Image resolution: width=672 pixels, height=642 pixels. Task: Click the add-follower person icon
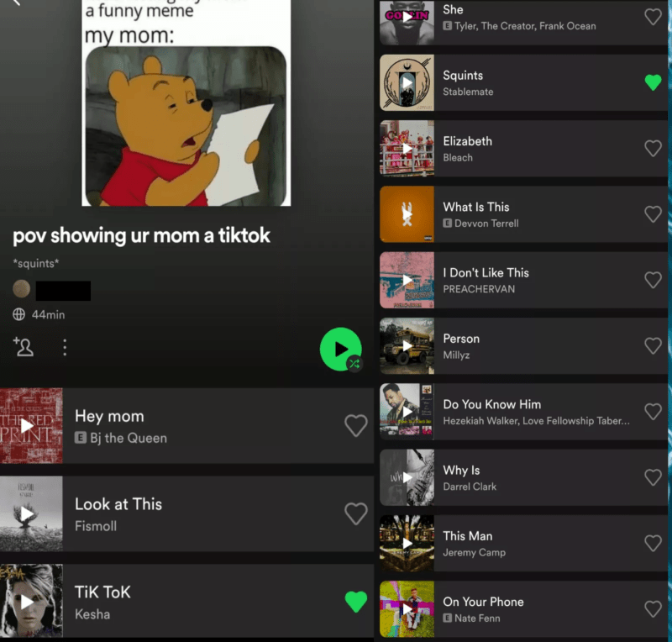click(x=24, y=346)
